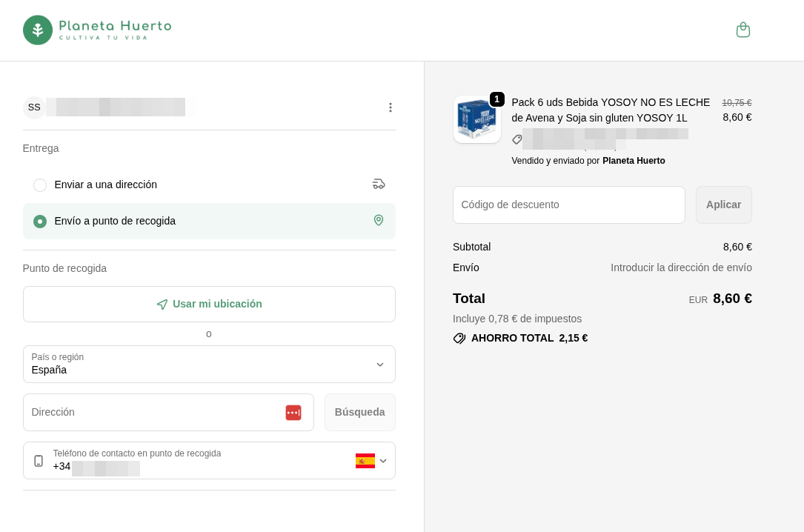
Task: Click Usar mi ubicación button
Action: [x=209, y=304]
